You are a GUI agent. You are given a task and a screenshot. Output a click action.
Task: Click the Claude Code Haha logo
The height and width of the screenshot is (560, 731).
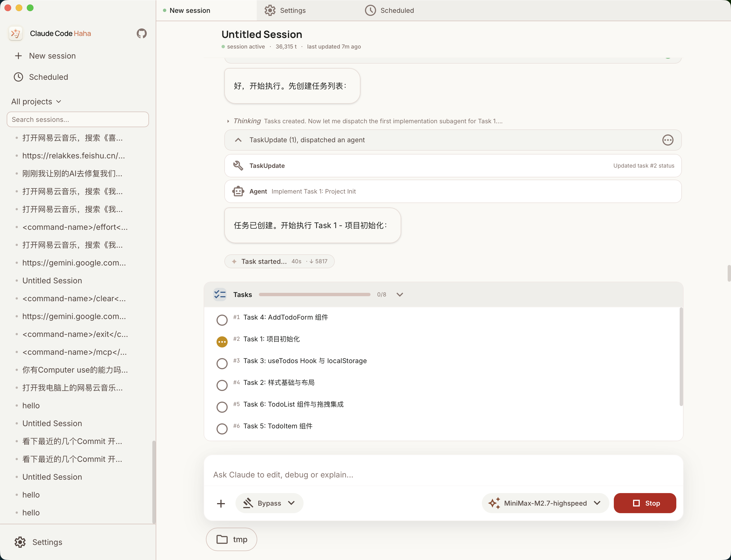click(16, 33)
